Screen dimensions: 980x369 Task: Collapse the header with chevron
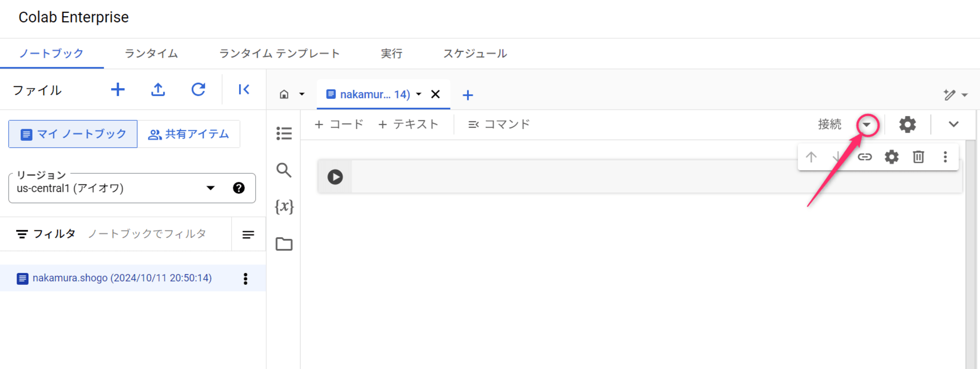(x=954, y=124)
